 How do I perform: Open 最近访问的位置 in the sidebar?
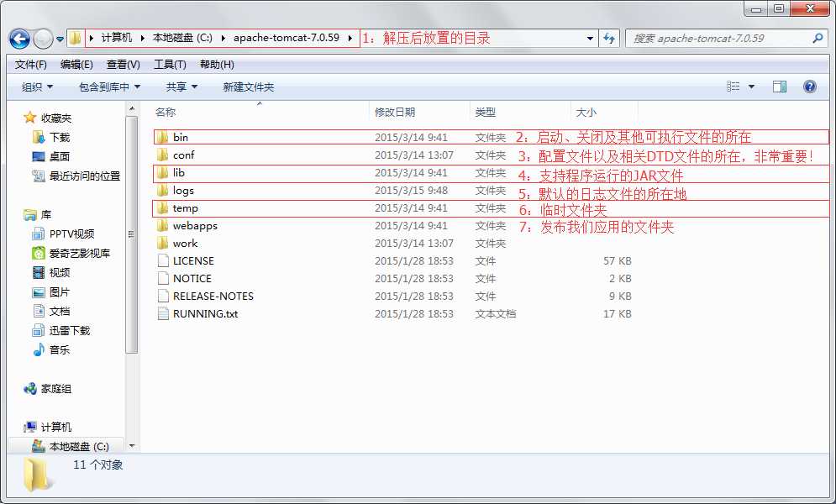pos(85,176)
